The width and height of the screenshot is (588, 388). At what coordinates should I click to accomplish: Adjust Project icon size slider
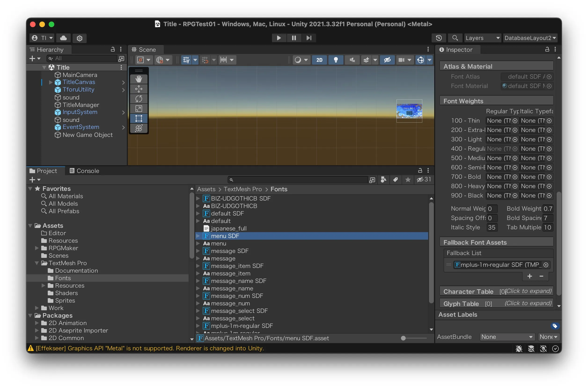pyautogui.click(x=414, y=338)
